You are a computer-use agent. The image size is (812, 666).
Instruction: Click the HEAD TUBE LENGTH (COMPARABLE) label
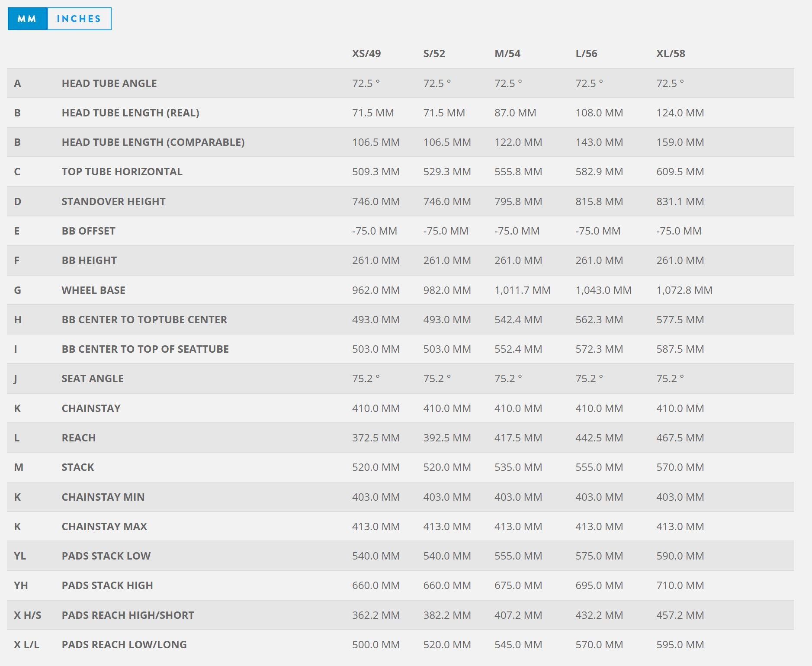[153, 142]
